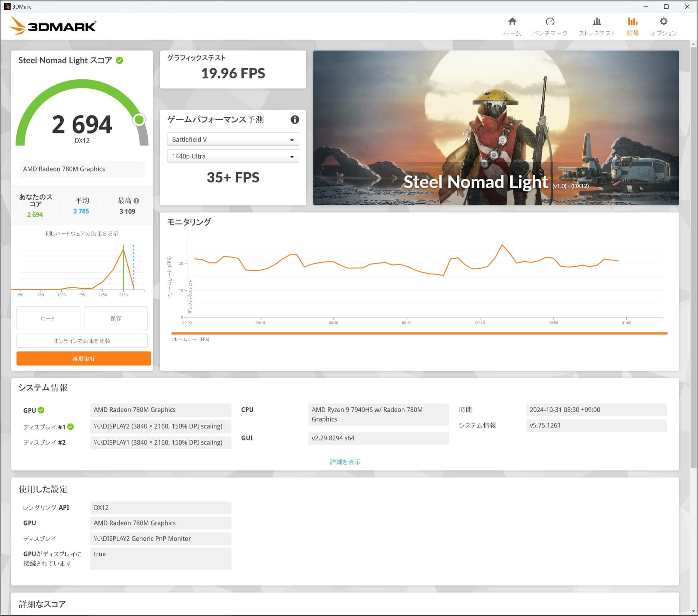Click the Home house icon

pos(512,22)
